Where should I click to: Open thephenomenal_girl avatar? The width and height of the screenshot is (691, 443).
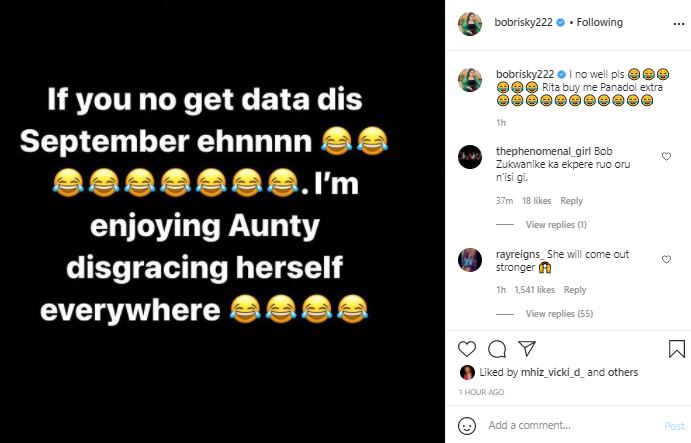coord(470,156)
